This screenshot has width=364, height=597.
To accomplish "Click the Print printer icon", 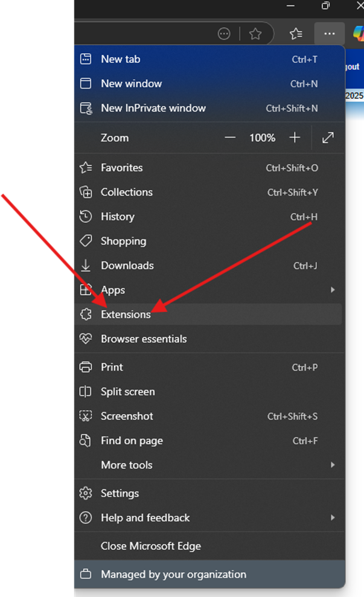I will click(x=86, y=367).
